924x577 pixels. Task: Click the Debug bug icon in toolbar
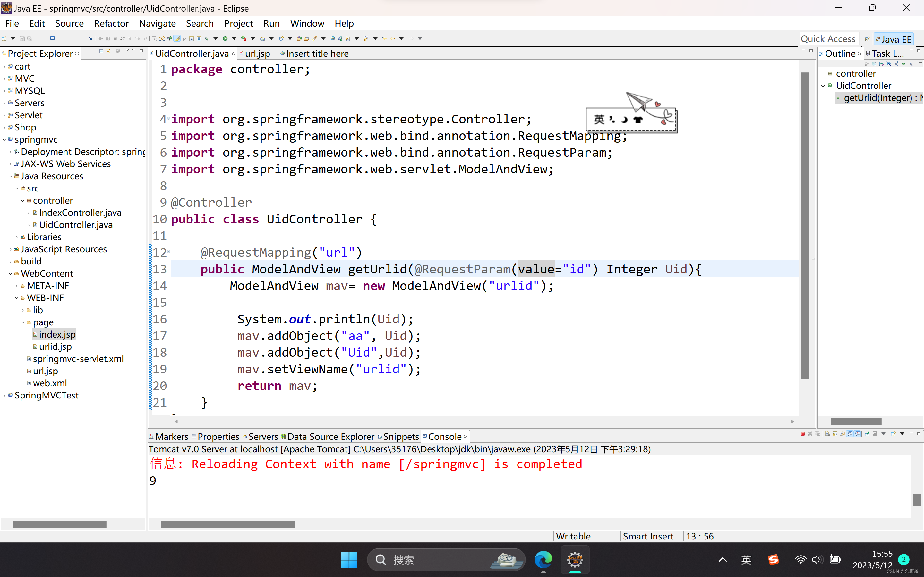(x=207, y=38)
